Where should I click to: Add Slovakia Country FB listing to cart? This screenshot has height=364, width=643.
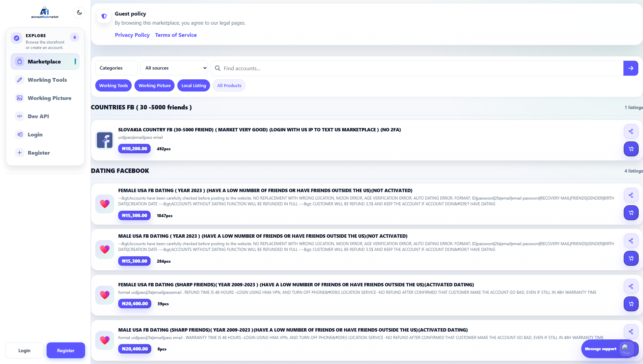(631, 149)
